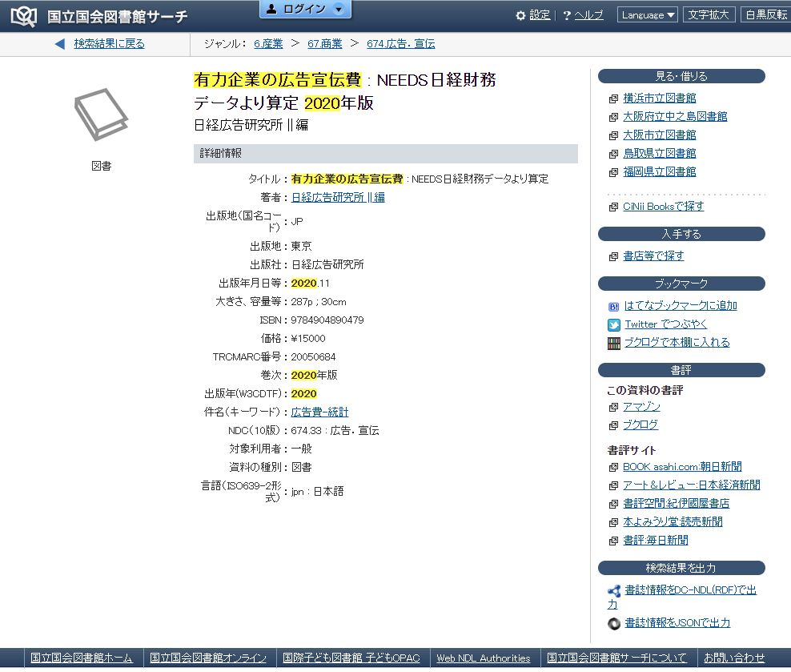Screen dimensions: 791x672
Task: Open the Language dropdown
Action: click(648, 15)
